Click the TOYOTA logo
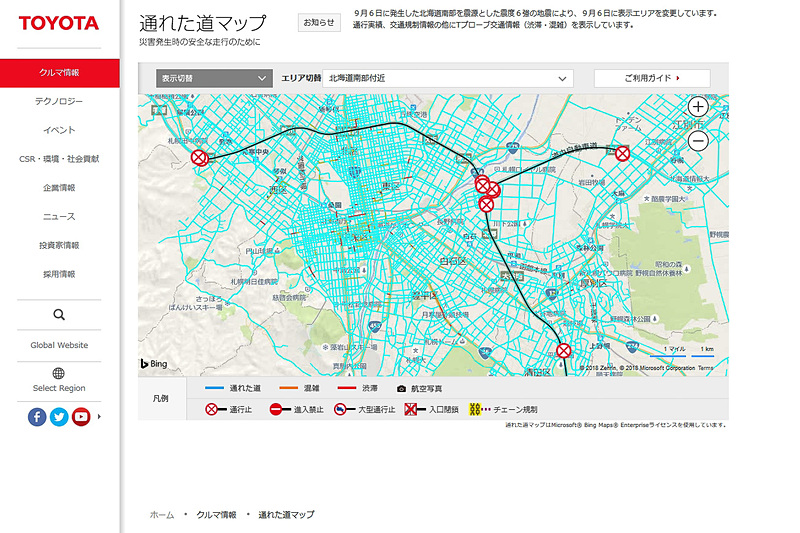Viewport: 800px width, 533px height. coord(59,23)
